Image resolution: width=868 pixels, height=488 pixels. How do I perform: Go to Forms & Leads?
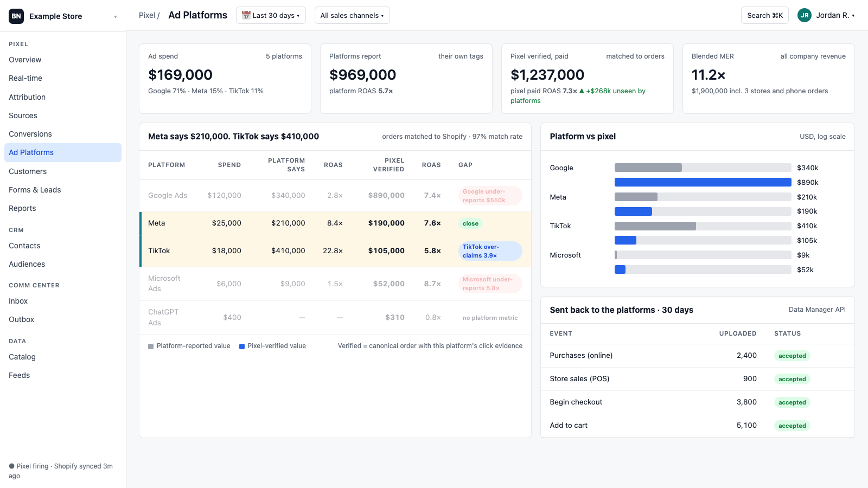click(63, 190)
